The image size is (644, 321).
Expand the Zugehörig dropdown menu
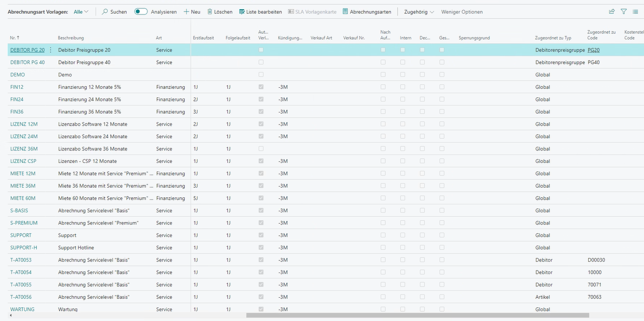[419, 12]
